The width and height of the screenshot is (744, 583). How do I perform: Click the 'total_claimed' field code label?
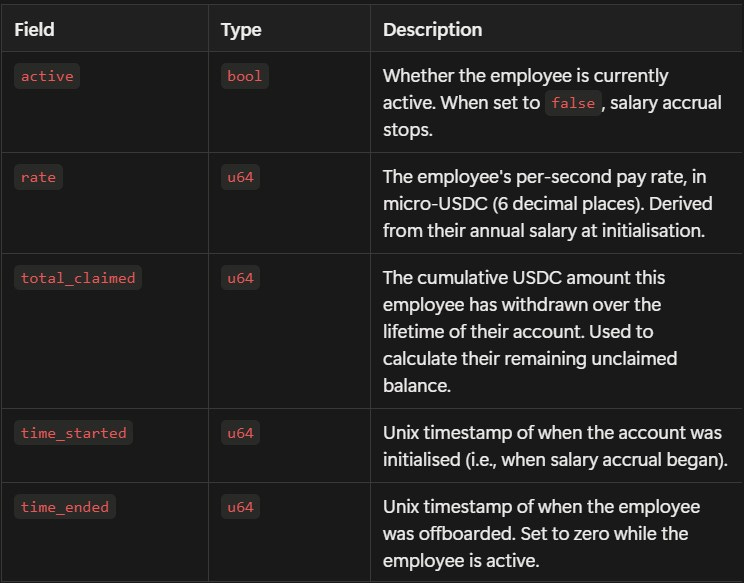point(78,278)
